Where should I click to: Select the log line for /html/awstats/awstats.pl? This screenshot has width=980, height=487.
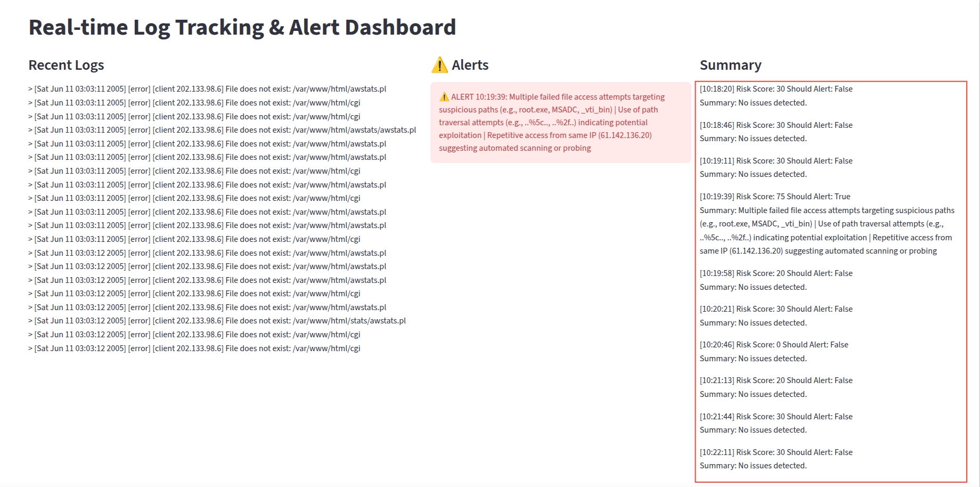(x=222, y=130)
